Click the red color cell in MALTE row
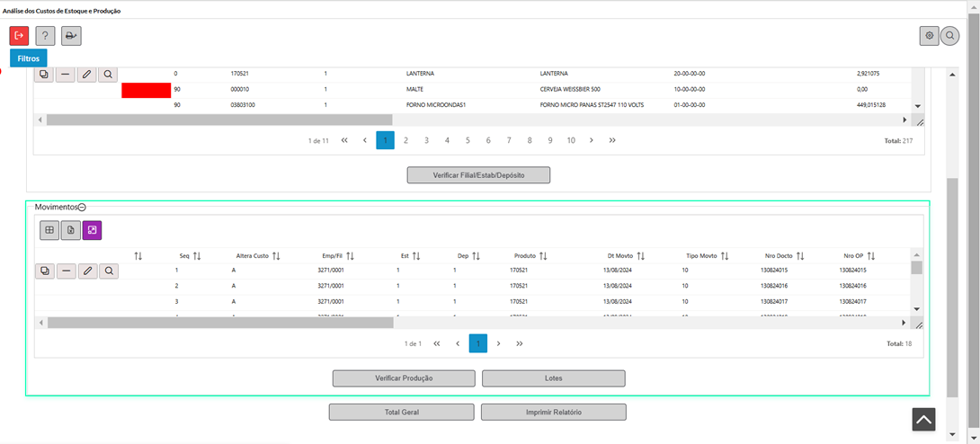This screenshot has width=980, height=444. tap(146, 90)
